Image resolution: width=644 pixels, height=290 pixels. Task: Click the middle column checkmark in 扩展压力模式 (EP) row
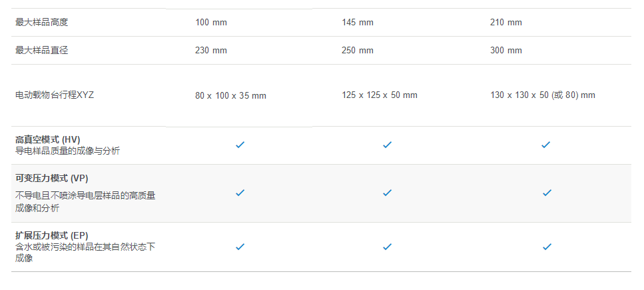pyautogui.click(x=388, y=247)
